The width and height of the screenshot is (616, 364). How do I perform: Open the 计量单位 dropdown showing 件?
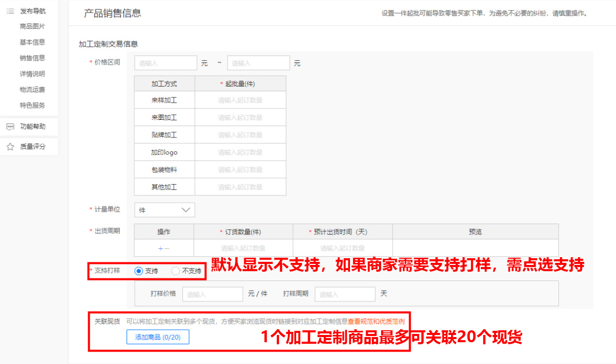pos(164,209)
